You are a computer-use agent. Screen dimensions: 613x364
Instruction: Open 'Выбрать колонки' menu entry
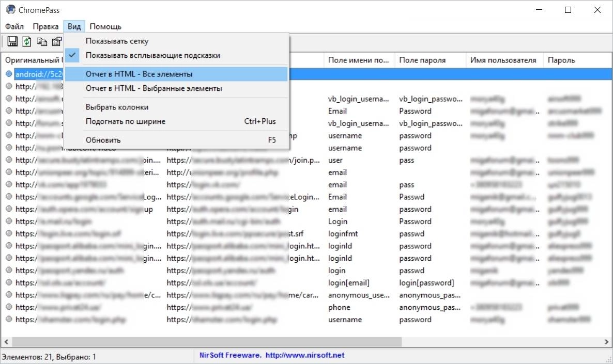pos(176,107)
